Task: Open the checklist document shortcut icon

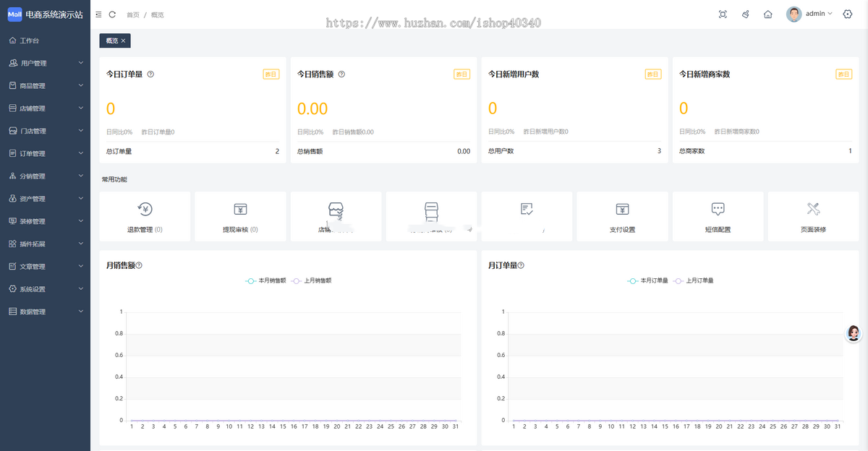Action: 527,210
